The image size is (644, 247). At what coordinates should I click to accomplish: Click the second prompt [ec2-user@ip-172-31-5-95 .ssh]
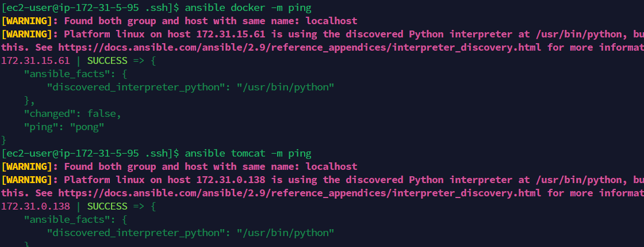88,153
